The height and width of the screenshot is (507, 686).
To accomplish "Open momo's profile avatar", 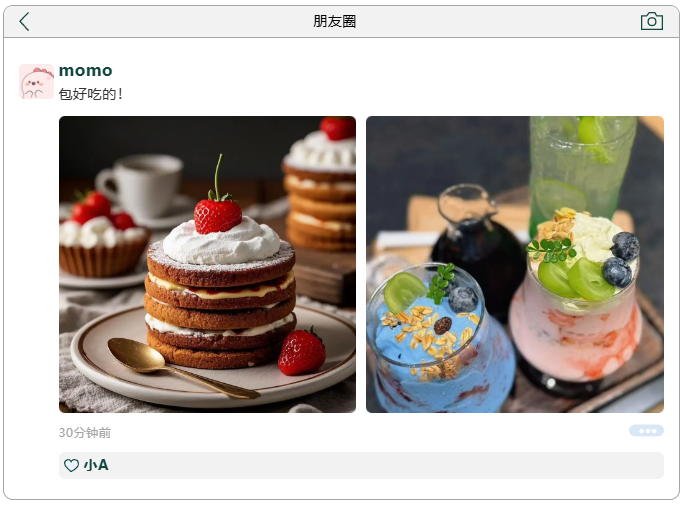I will [36, 82].
